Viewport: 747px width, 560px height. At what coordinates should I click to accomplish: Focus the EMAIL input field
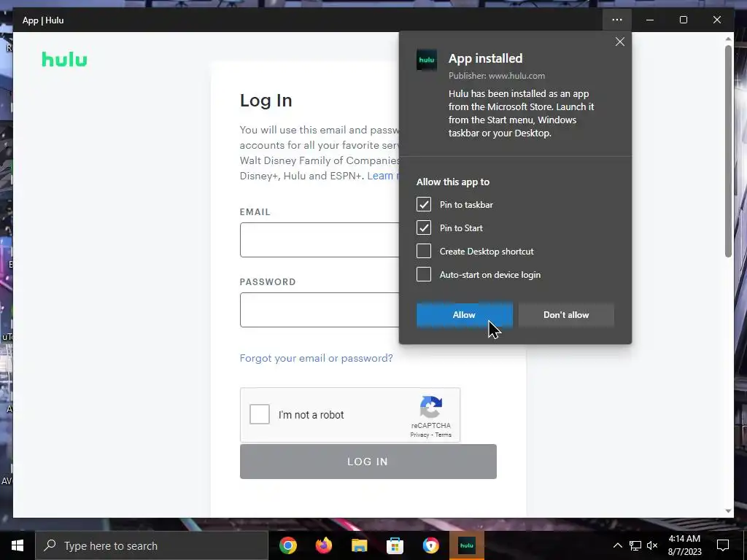coord(320,240)
